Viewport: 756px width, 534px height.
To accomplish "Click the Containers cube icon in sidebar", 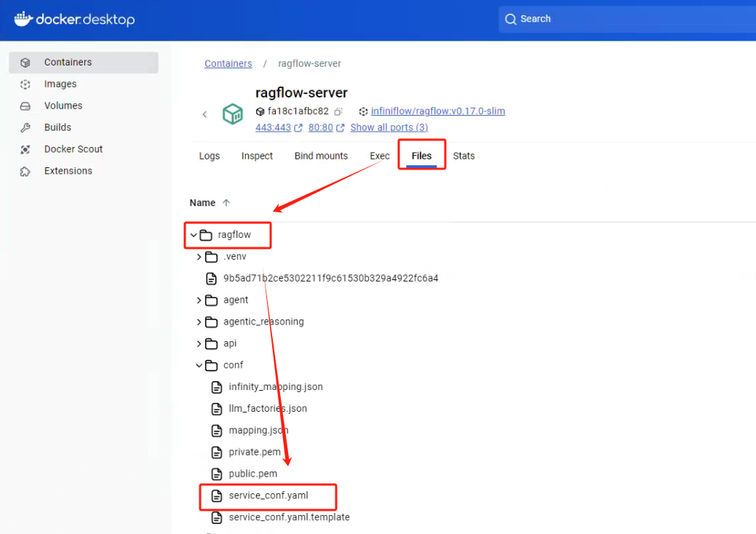I will [x=25, y=63].
